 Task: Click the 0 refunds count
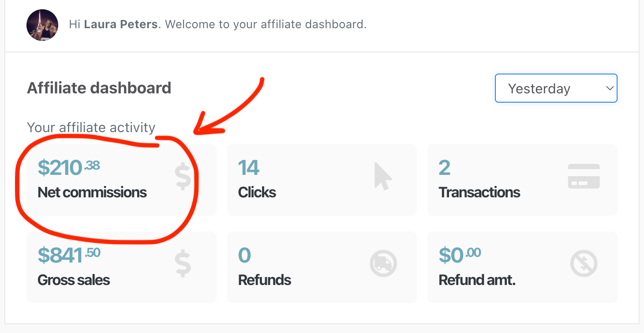244,255
